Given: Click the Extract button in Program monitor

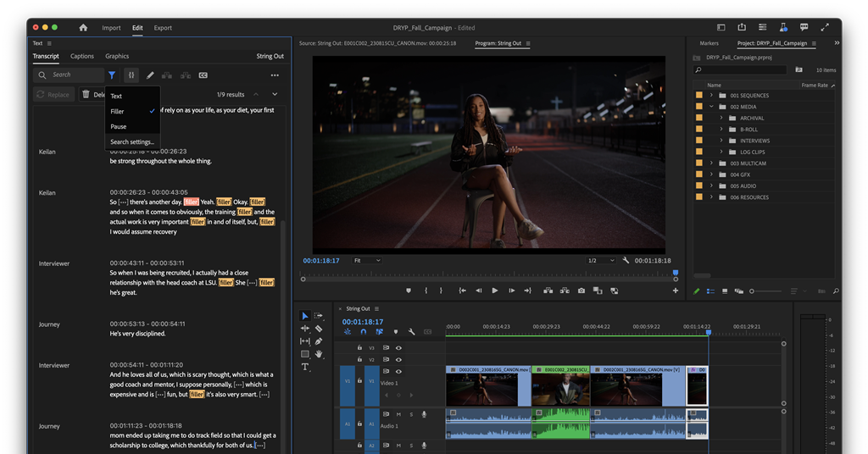Looking at the screenshot, I should (x=564, y=291).
